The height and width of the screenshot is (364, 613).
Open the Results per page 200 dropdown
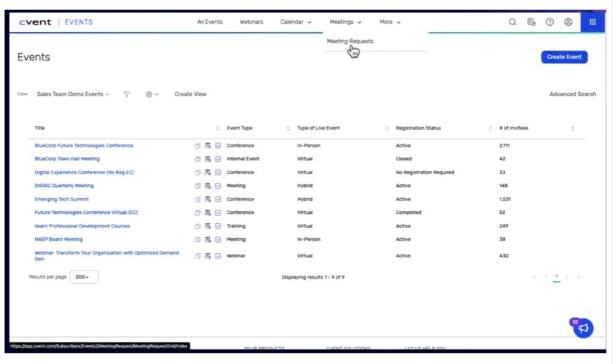coord(84,277)
